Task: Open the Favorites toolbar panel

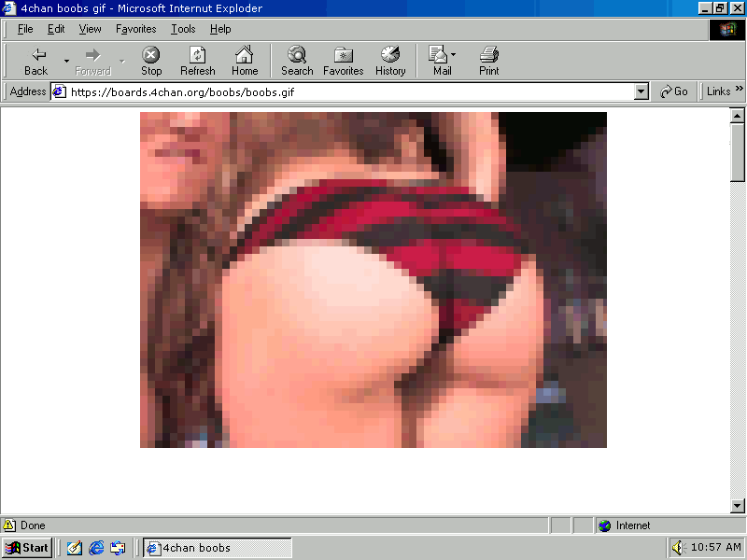Action: 343,61
